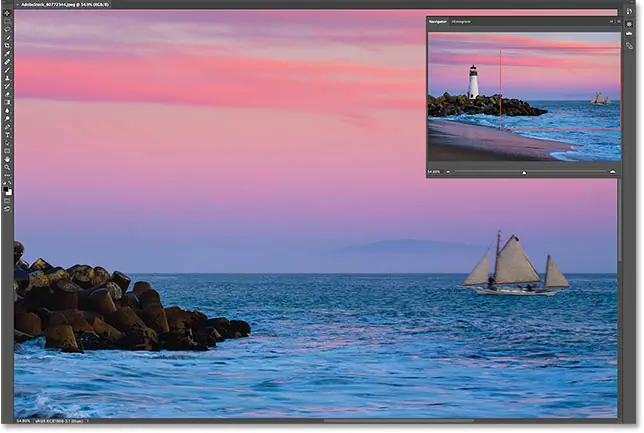The height and width of the screenshot is (433, 644).
Task: Select the Move tool
Action: click(x=7, y=14)
